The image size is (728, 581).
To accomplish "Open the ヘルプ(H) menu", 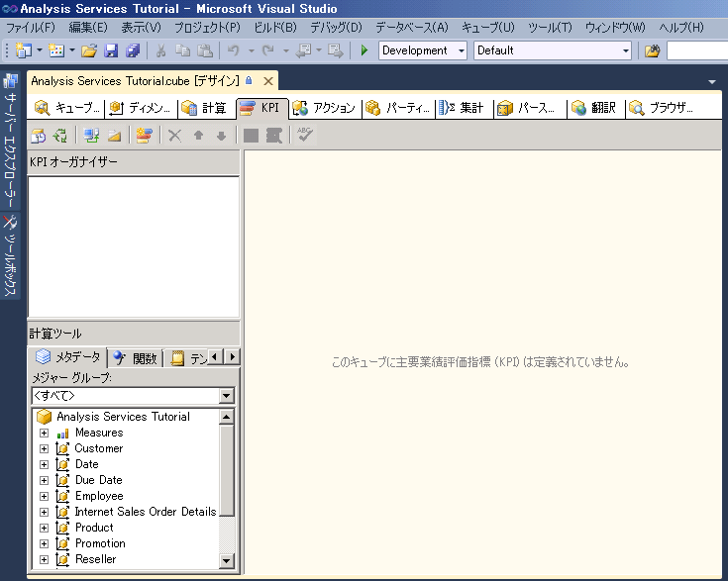I will pos(681,28).
